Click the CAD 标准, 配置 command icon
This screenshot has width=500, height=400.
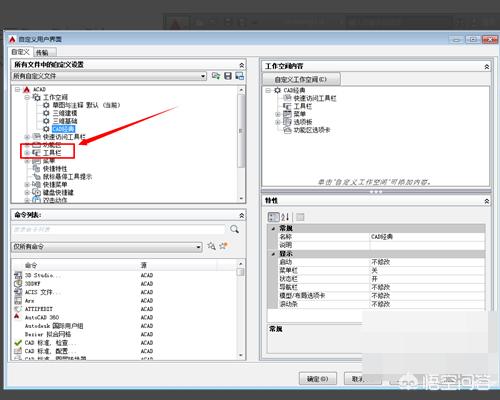18,351
